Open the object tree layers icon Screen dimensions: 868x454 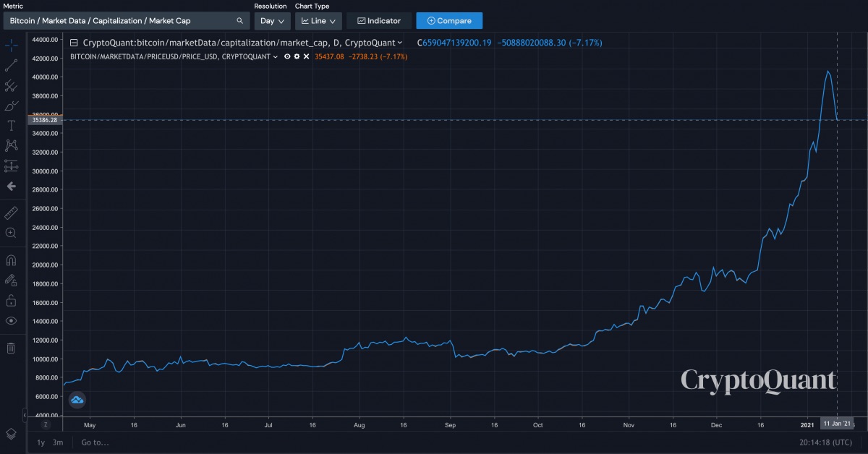pos(11,434)
